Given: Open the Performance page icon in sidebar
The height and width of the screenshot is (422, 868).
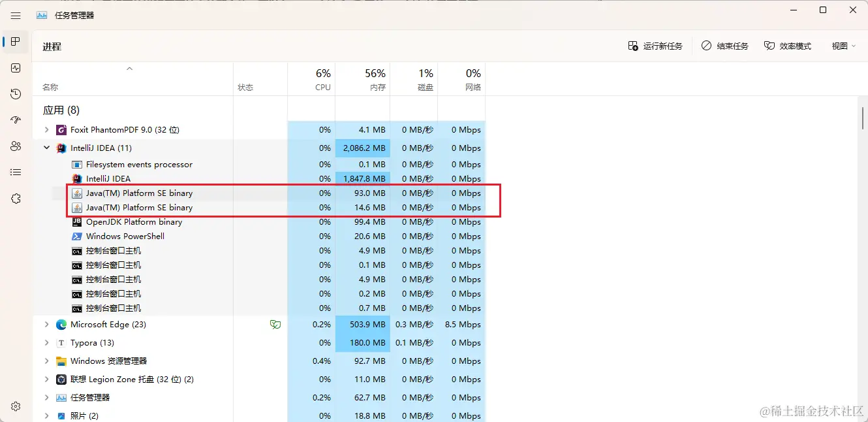Looking at the screenshot, I should (16, 68).
